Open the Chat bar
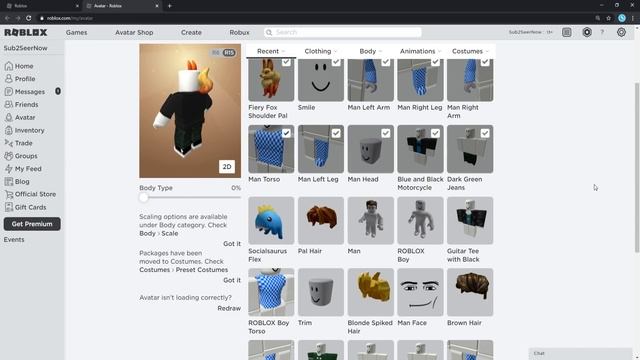The width and height of the screenshot is (640, 360). (581, 353)
